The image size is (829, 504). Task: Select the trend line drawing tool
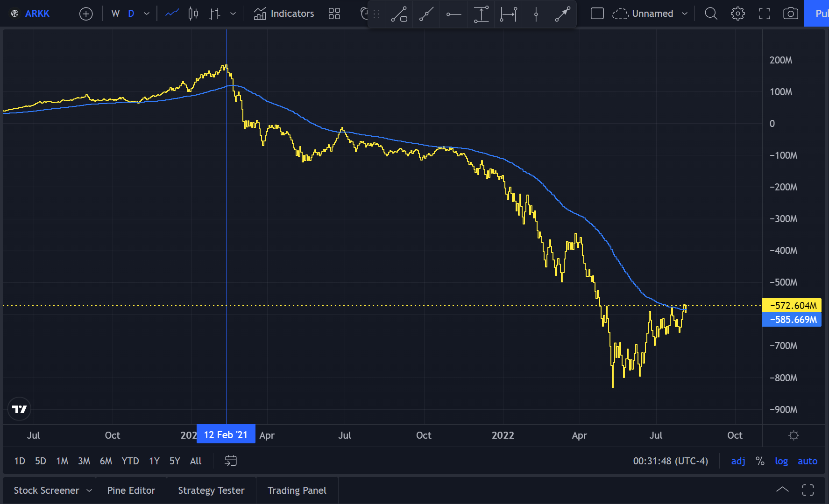click(399, 14)
